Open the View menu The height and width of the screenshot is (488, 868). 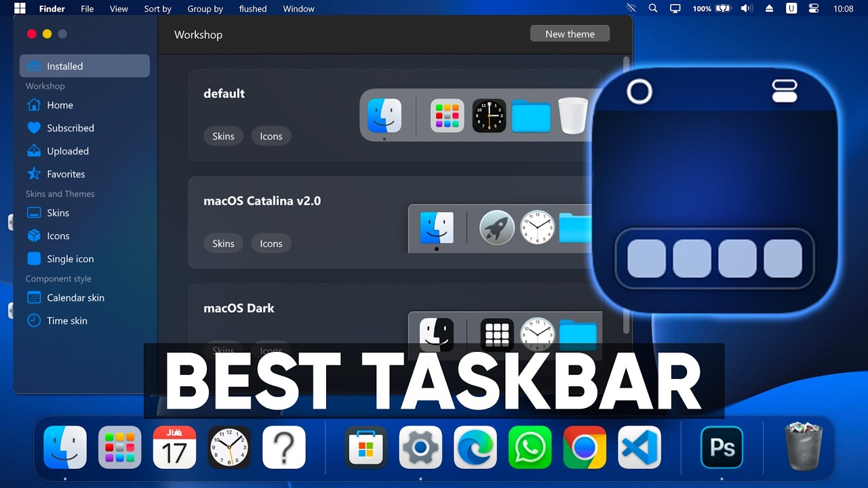119,9
